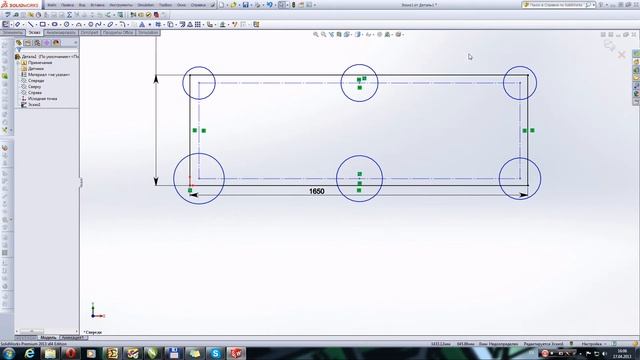Open dropdown arrow next to New document icon
This screenshot has width=640, height=360.
pos(227,5)
